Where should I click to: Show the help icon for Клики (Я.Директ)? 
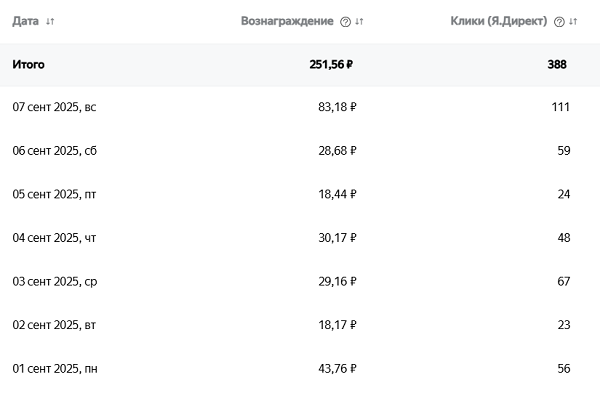coord(559,21)
